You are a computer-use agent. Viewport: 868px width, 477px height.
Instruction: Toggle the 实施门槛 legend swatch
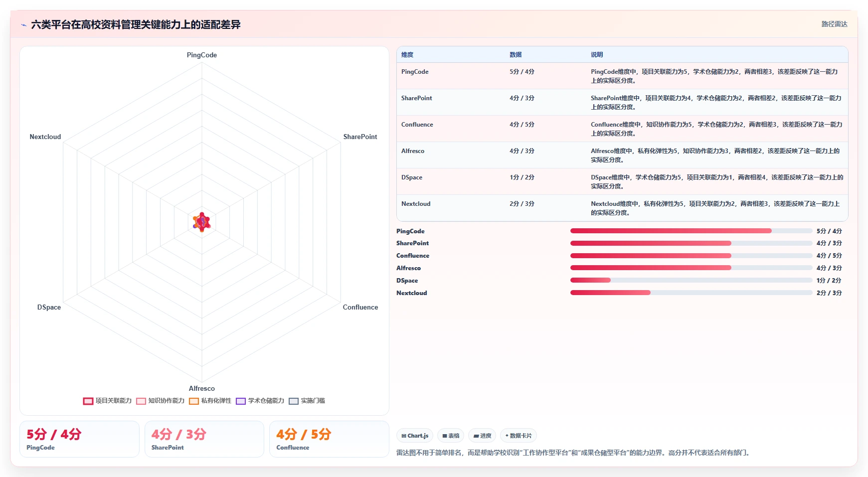tap(294, 401)
